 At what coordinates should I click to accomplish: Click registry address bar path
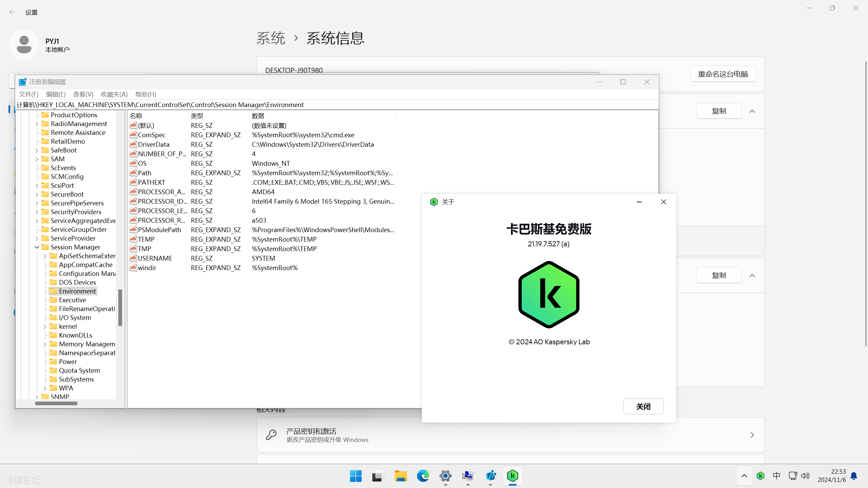(x=337, y=105)
